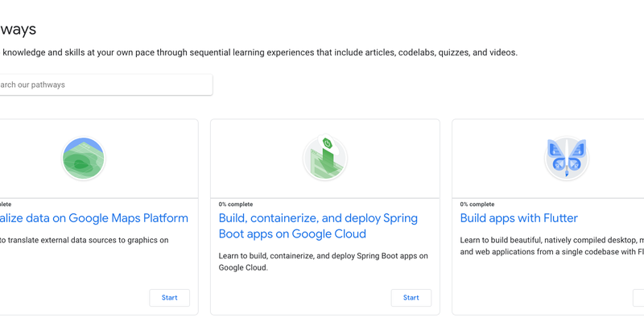Click the 0% complete label on the Flutter card
The image size is (644, 322).
click(477, 204)
